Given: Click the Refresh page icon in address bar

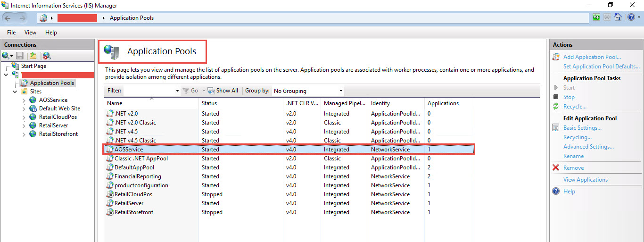Looking at the screenshot, I should point(597,18).
